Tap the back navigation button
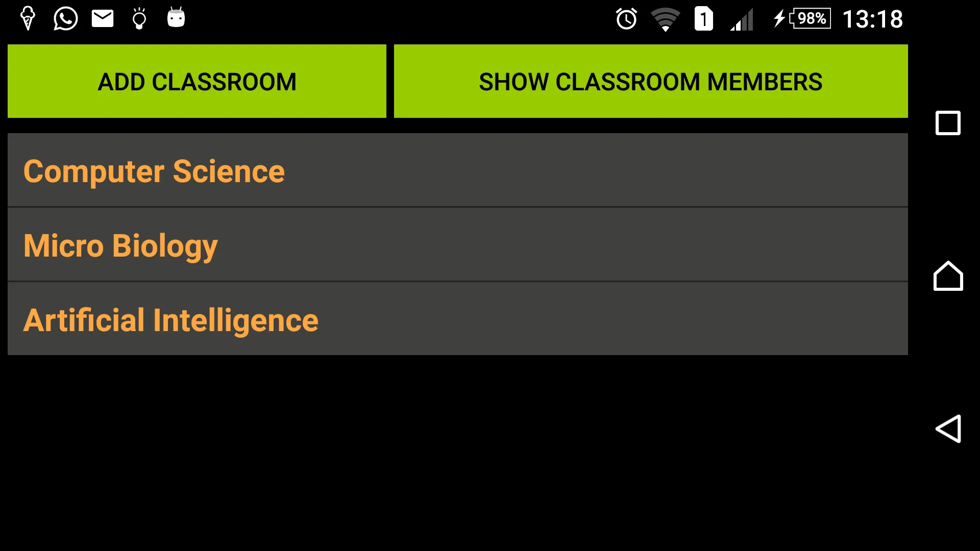980x551 pixels. click(x=949, y=429)
